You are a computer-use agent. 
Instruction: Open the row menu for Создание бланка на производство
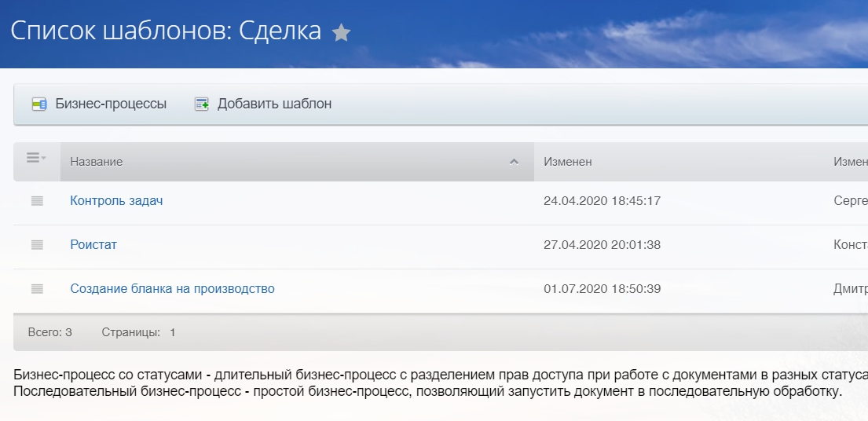[37, 289]
